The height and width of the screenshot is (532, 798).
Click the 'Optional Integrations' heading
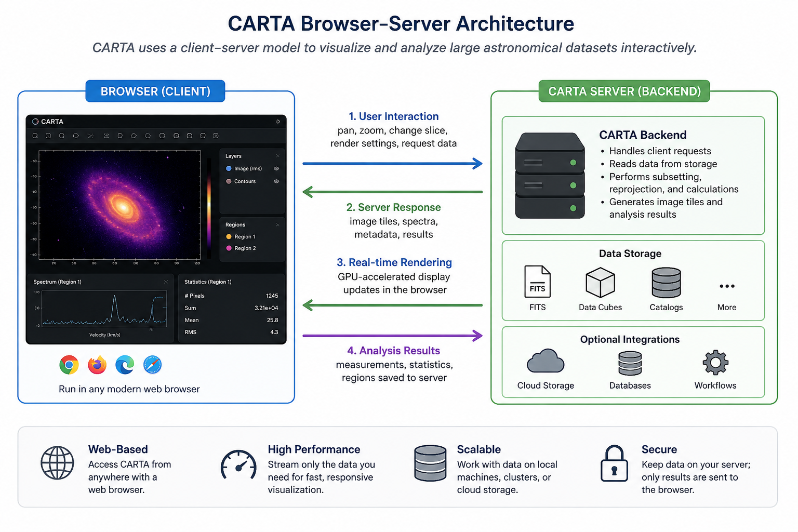[x=630, y=339]
